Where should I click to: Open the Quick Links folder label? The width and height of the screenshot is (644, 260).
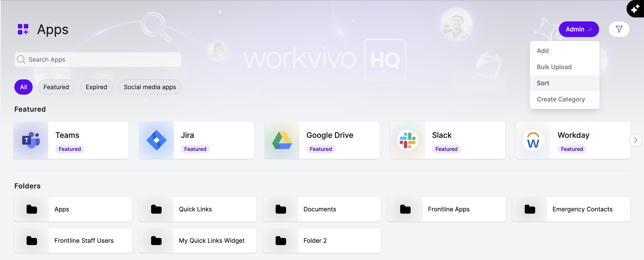[195, 209]
